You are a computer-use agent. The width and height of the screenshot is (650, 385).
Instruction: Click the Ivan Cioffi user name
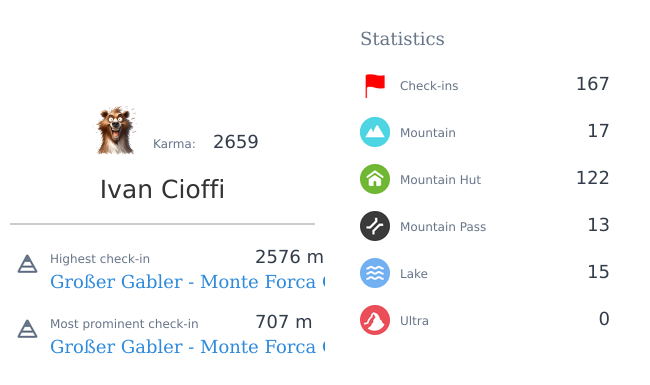click(x=162, y=189)
